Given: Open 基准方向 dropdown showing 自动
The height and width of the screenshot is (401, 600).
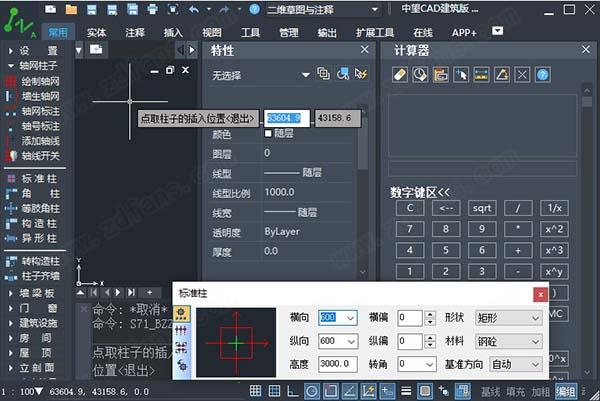Looking at the screenshot, I should pos(516,365).
